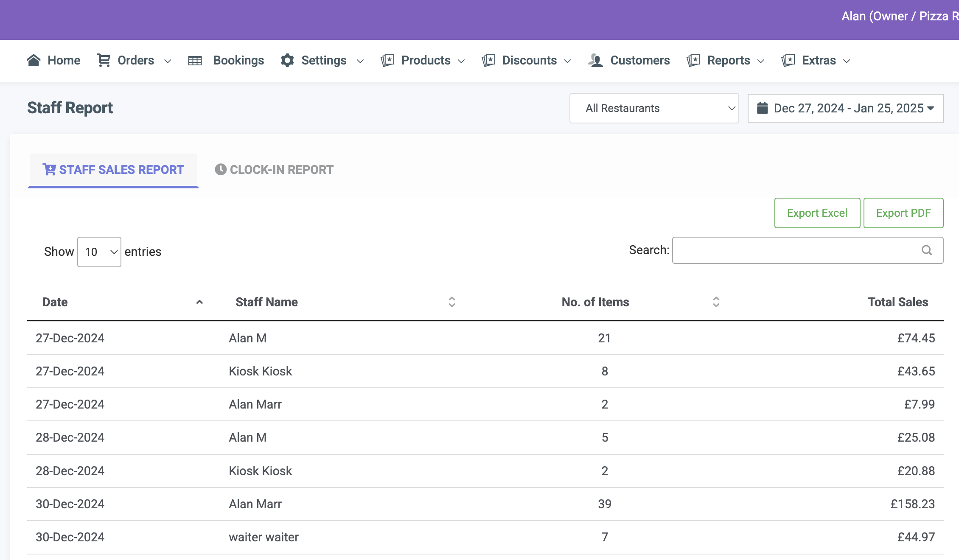Expand the Orders menu chevron
The image size is (959, 560).
(x=168, y=61)
